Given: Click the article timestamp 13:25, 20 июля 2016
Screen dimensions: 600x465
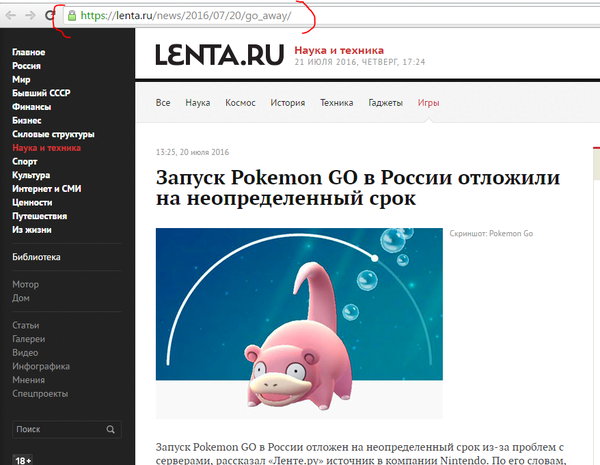Looking at the screenshot, I should (192, 152).
